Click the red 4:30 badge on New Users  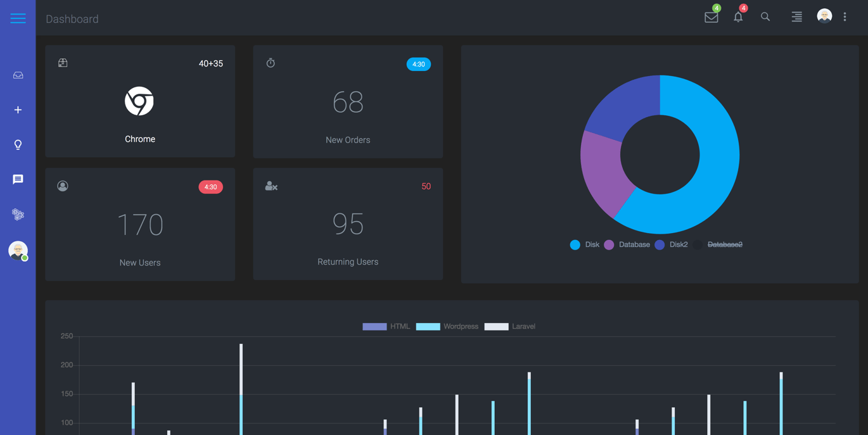point(211,187)
